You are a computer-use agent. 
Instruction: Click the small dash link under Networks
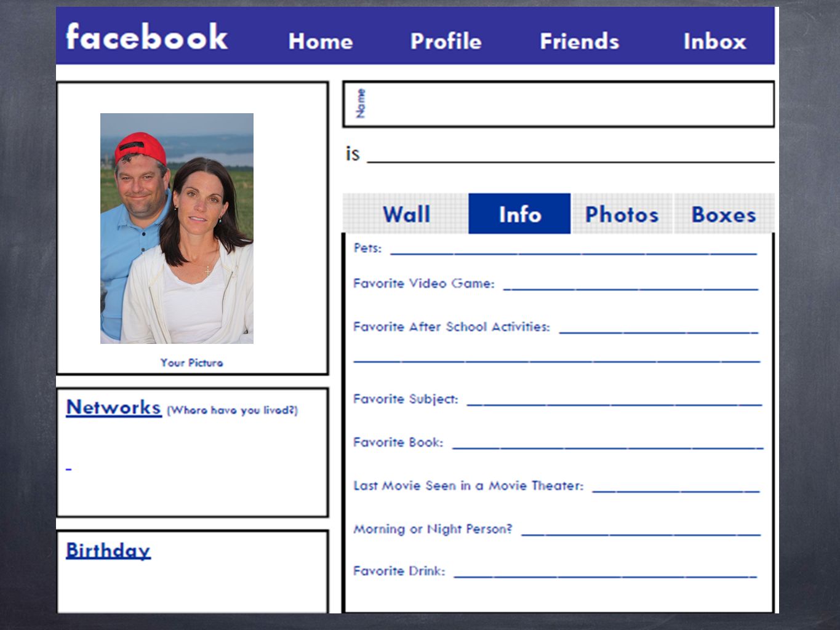69,469
